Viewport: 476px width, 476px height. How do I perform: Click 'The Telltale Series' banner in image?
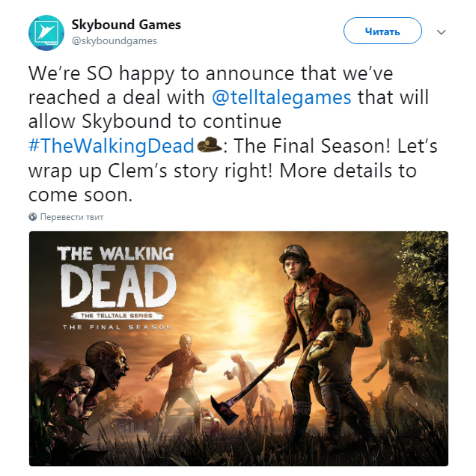(x=118, y=316)
